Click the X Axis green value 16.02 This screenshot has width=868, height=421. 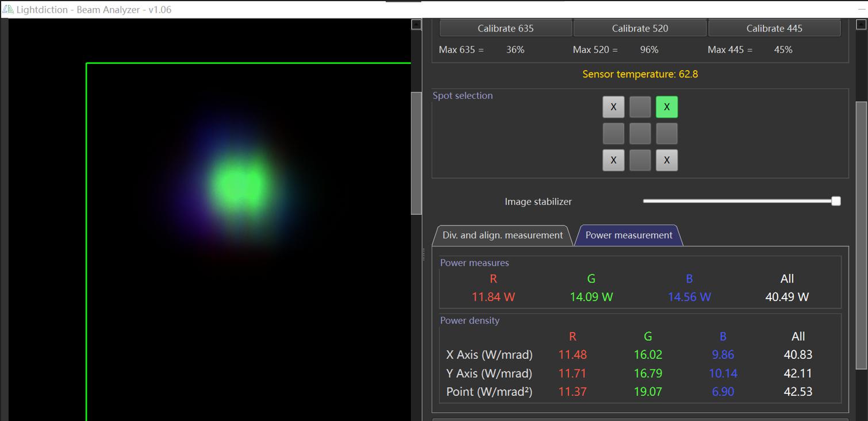pos(648,355)
